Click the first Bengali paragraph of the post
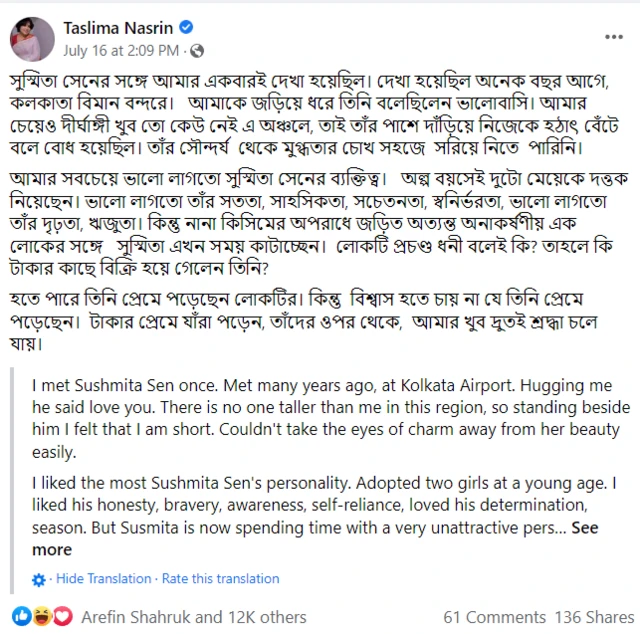Screen dimensions: 640x634 [x=310, y=113]
